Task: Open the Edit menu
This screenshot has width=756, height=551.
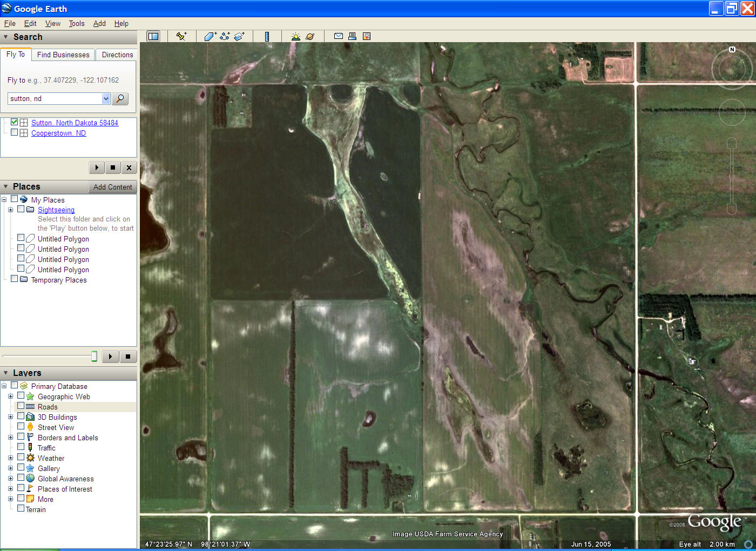Action: [x=30, y=23]
